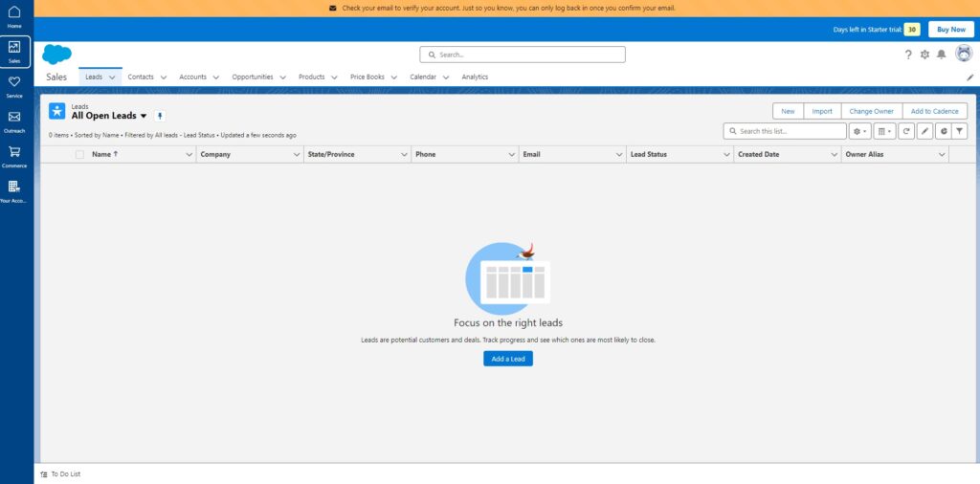Click the trial days left badge 30
This screenshot has height=484, width=980.
(912, 30)
